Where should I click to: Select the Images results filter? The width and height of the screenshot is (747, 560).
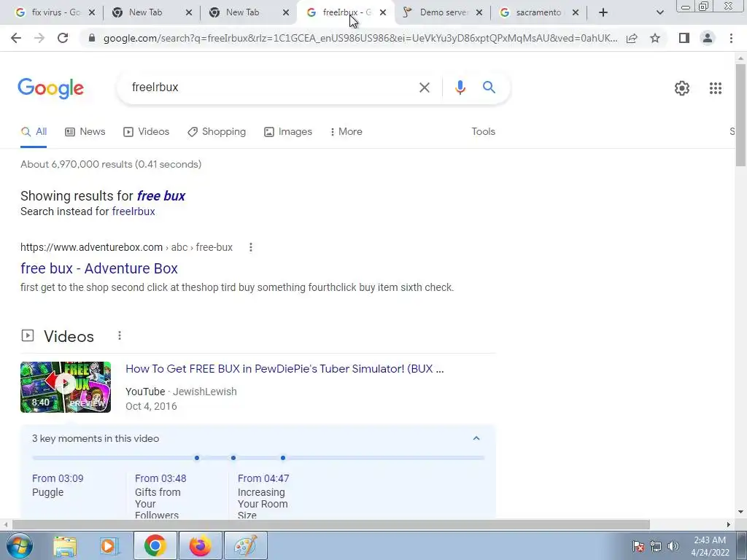point(288,131)
